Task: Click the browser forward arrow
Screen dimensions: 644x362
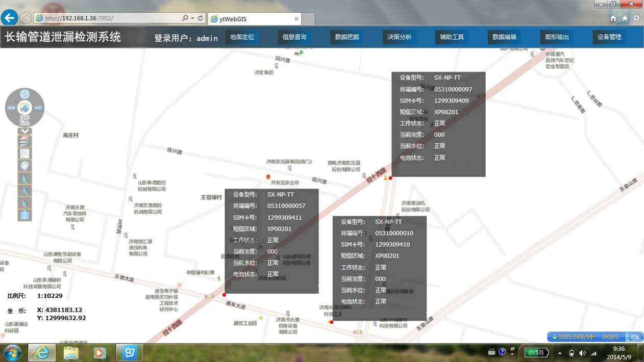Action: coord(26,18)
